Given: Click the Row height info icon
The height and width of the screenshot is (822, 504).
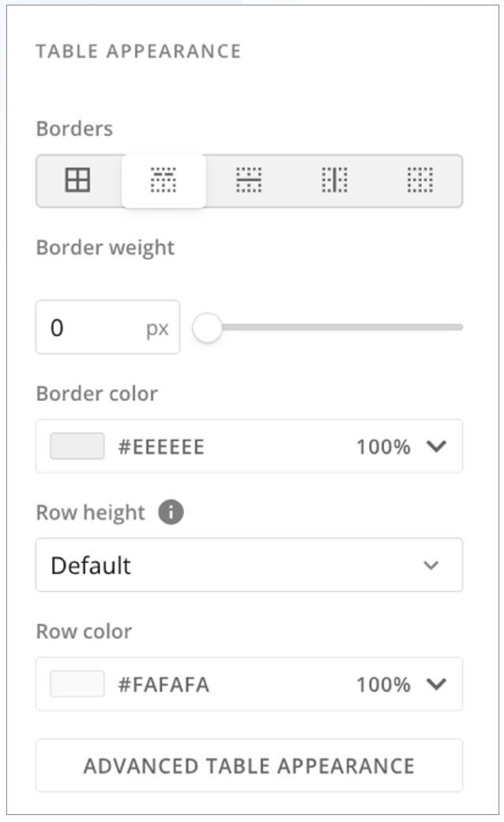Looking at the screenshot, I should (171, 513).
